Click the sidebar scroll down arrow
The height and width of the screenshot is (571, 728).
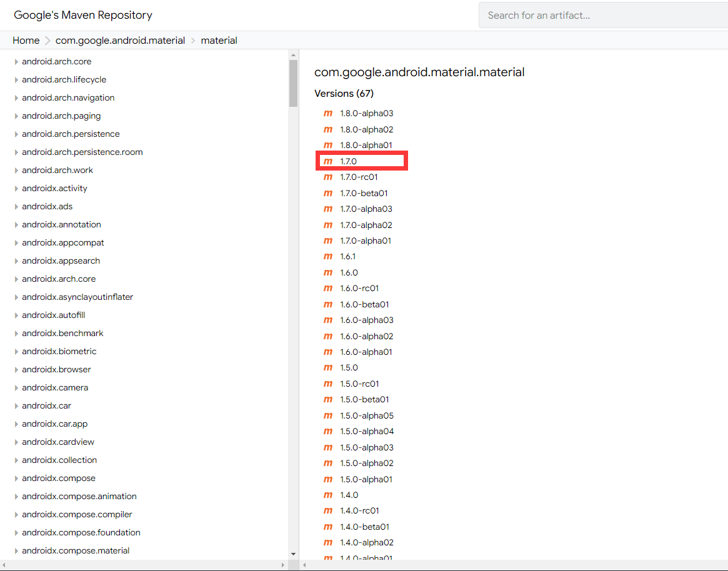point(293,554)
